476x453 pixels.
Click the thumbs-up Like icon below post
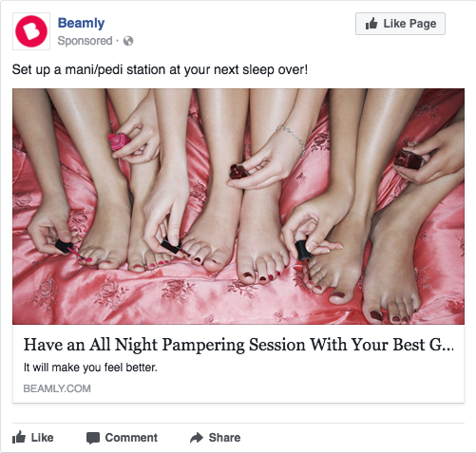(x=19, y=437)
